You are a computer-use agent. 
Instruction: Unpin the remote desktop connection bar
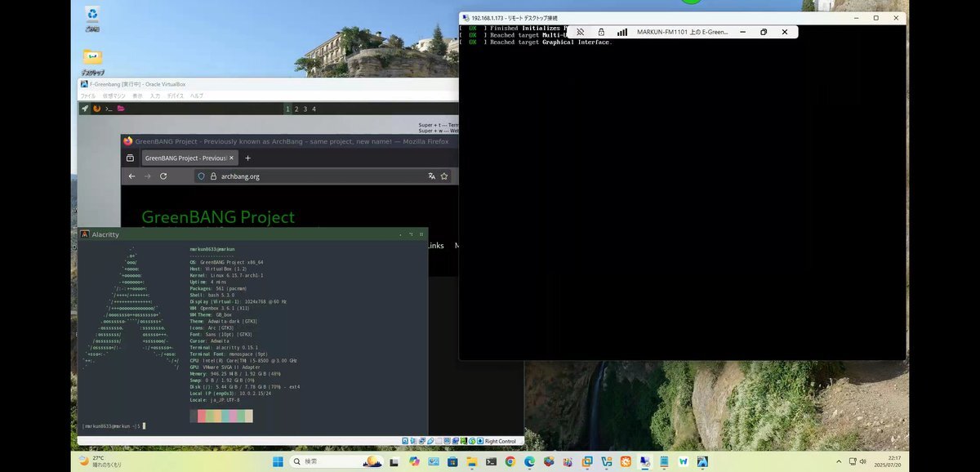tap(581, 32)
